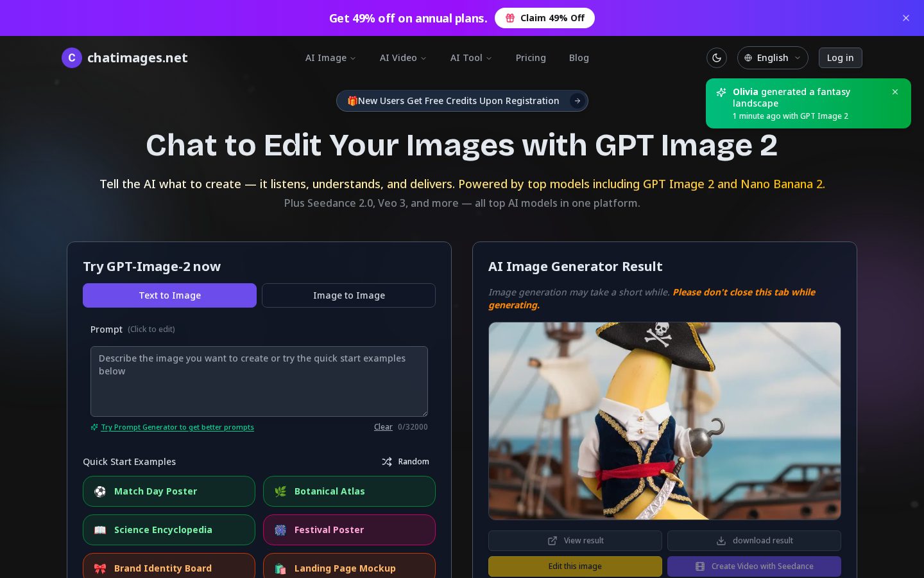Click the shopping bags icon
924x578 pixels.
point(280,568)
